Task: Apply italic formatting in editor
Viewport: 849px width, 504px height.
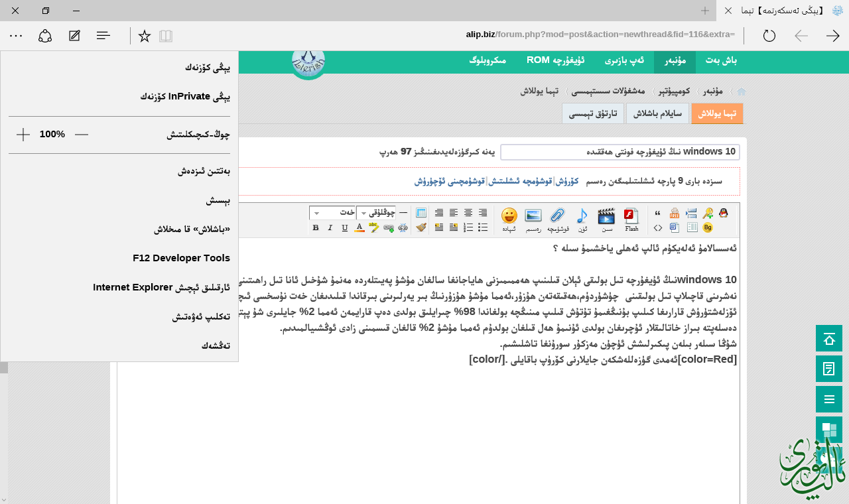Action: coord(330,227)
